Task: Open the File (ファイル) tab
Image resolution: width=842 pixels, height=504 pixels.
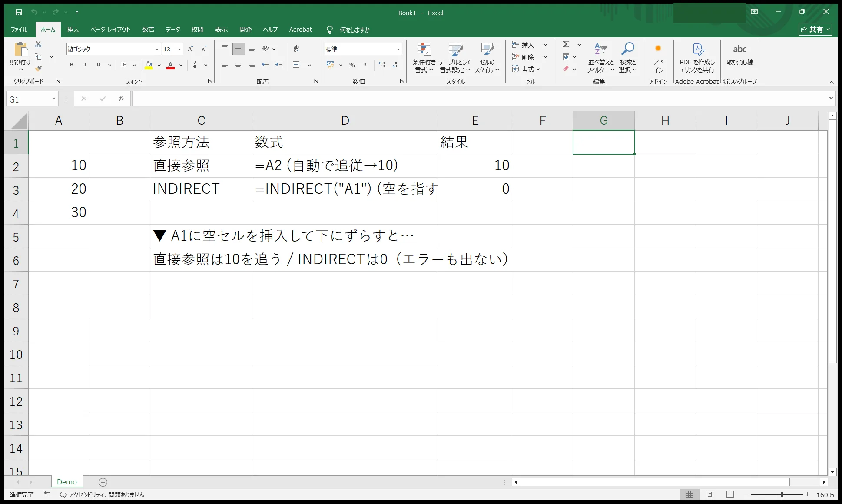Action: (19, 30)
